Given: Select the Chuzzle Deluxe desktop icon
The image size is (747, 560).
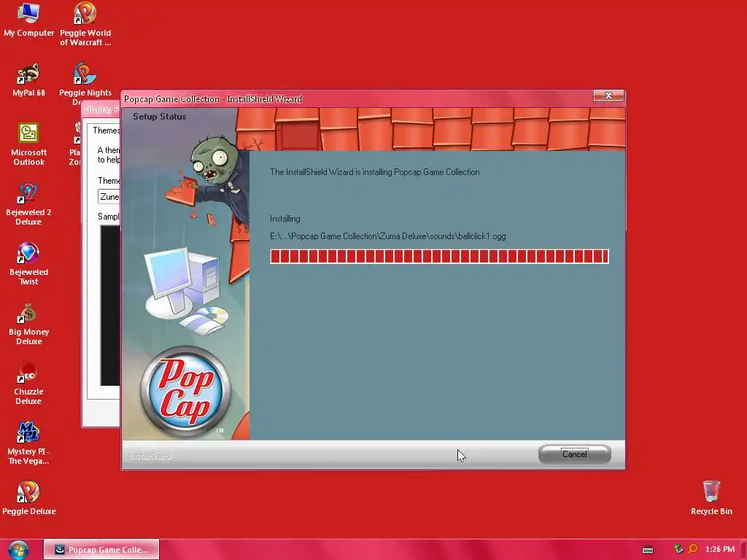Looking at the screenshot, I should tap(28, 384).
